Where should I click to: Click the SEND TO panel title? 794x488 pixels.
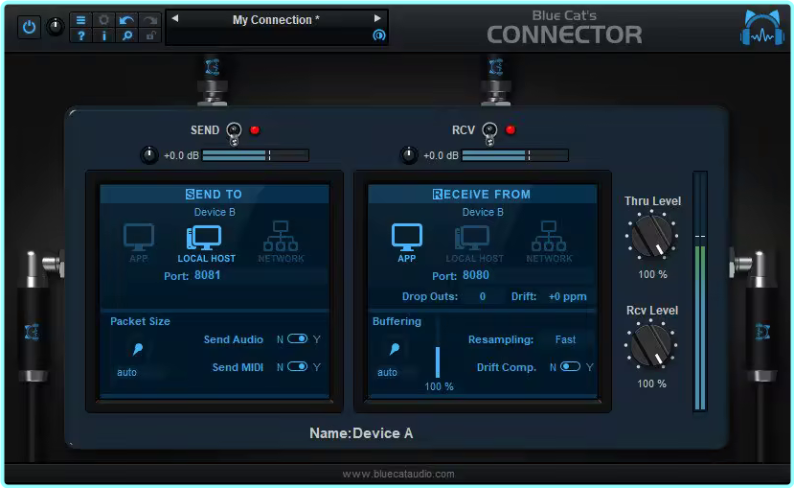click(x=214, y=194)
